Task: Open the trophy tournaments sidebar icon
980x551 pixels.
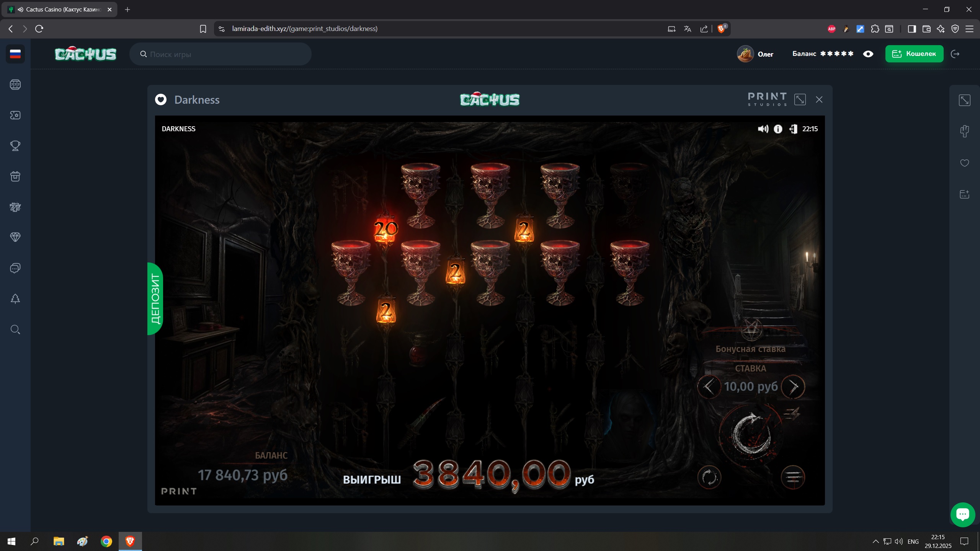Action: 15,146
